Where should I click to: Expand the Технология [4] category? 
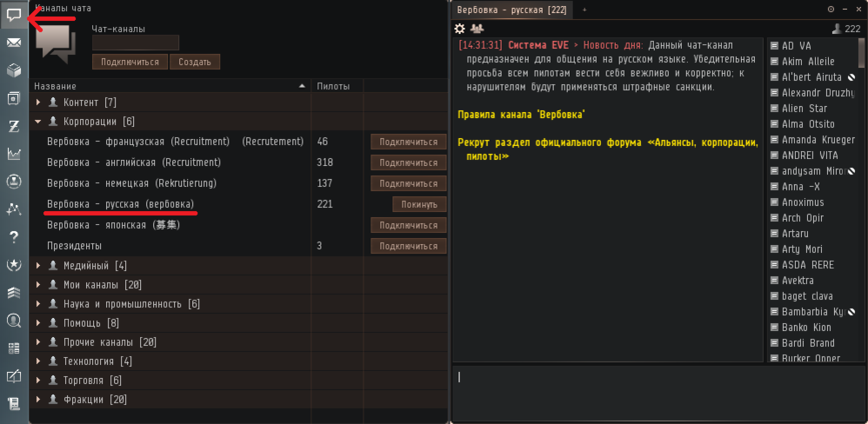(x=38, y=361)
